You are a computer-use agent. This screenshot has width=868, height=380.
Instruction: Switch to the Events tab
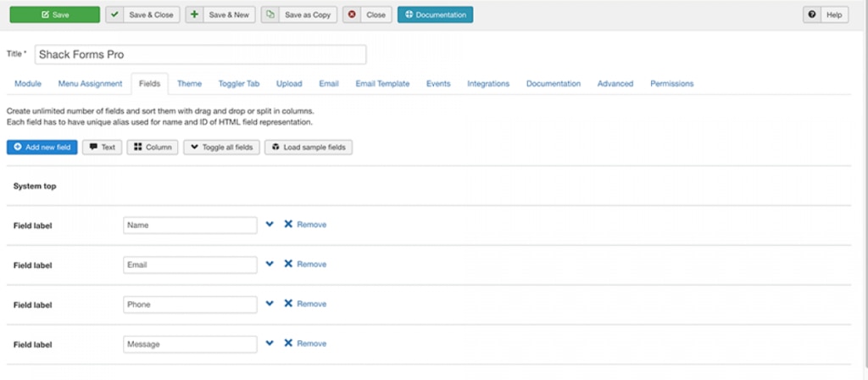(438, 84)
